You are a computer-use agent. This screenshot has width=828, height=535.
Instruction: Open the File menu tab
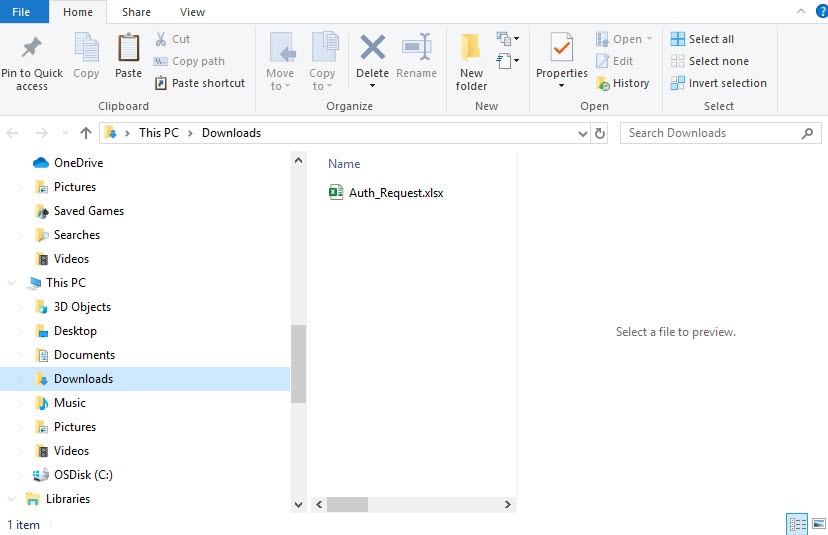pos(21,12)
